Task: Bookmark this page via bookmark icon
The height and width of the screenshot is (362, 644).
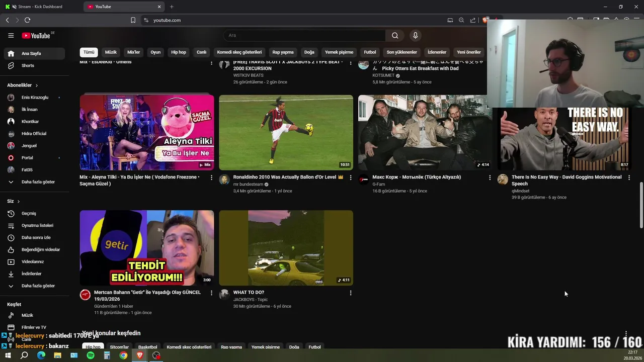Action: point(133,20)
